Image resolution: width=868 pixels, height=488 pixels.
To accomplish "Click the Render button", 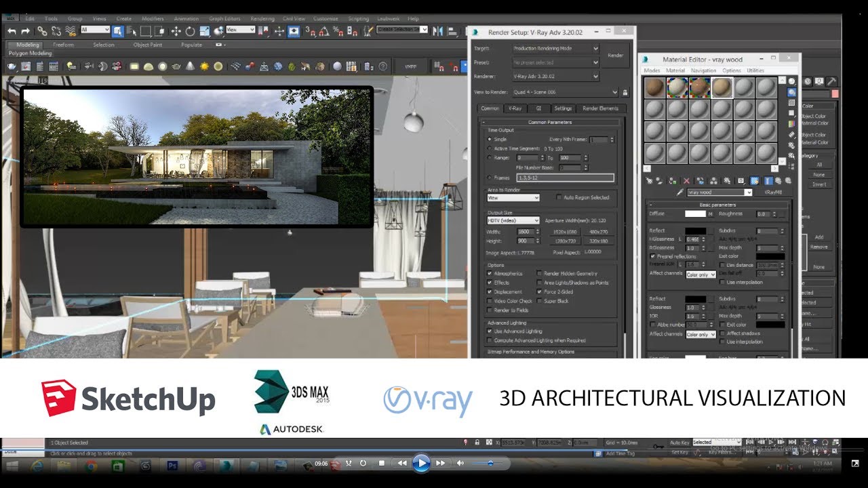I will pos(616,56).
